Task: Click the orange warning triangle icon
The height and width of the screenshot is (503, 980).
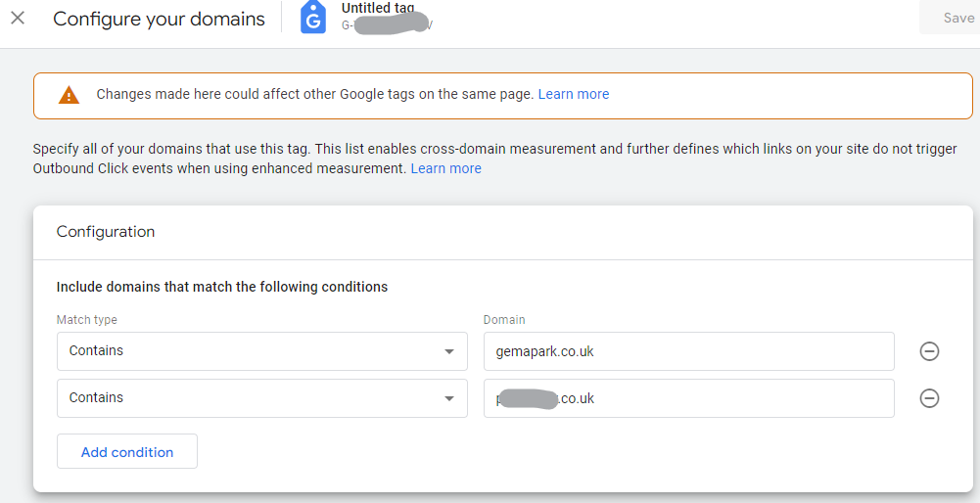Action: click(x=69, y=95)
